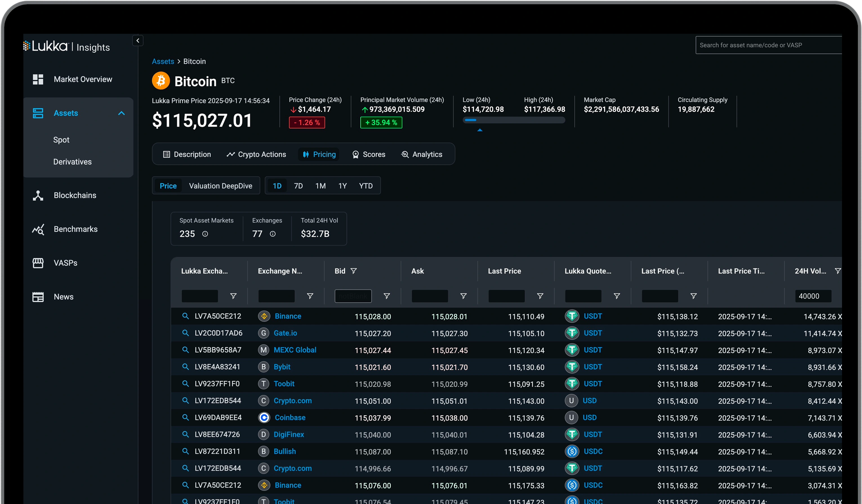Open Lukka Exchange column filter funnel

click(233, 296)
